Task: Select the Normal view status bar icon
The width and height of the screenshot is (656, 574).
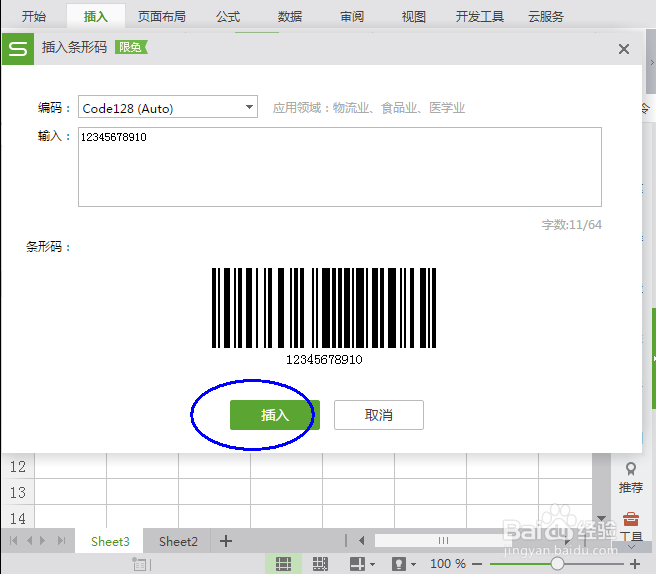Action: (x=283, y=564)
